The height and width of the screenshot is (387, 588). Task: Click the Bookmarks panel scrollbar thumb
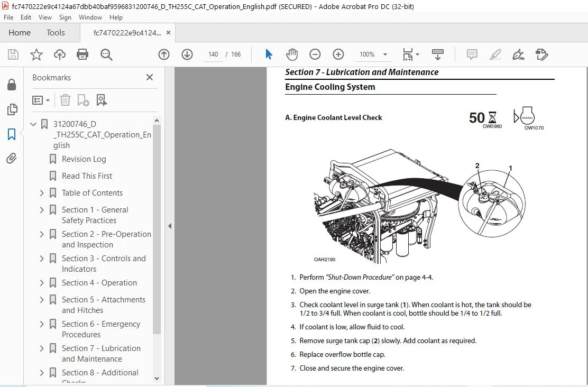157,229
